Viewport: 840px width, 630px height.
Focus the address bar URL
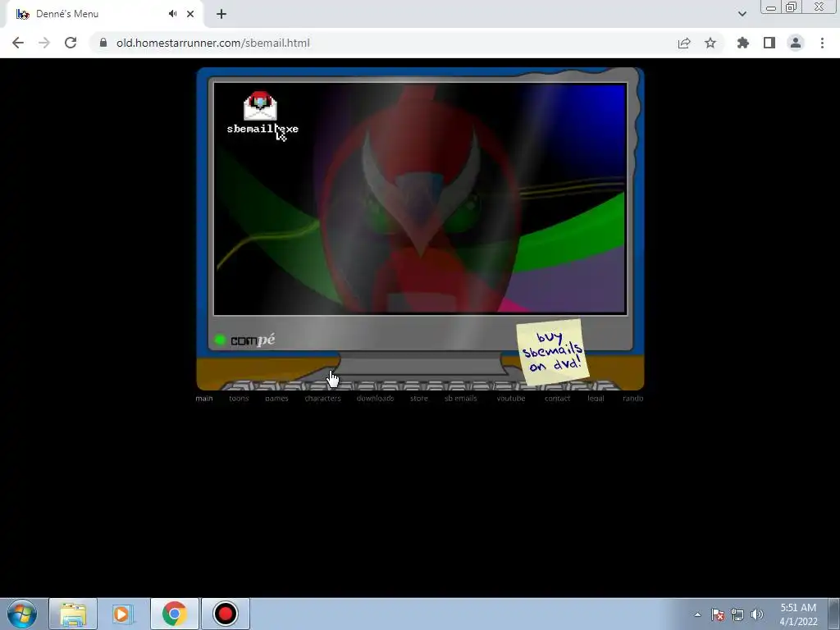213,43
